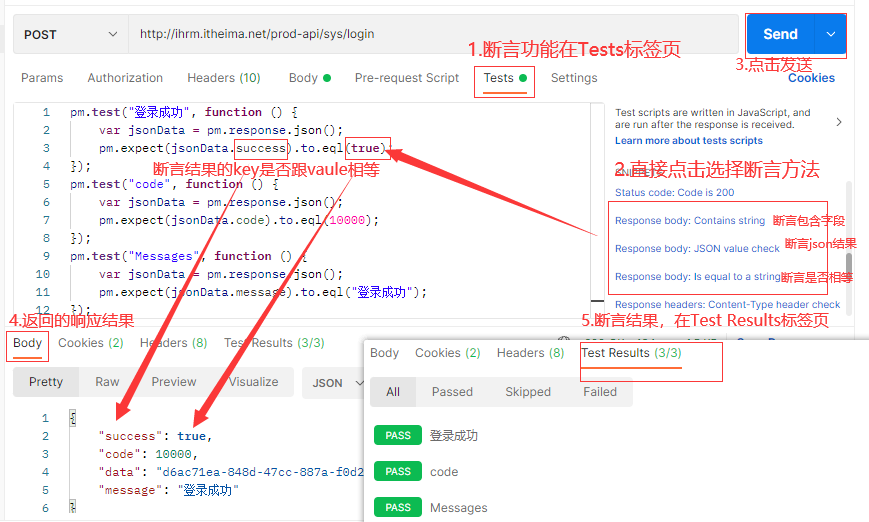Open the POST method dropdown
The height and width of the screenshot is (522, 869).
tap(70, 34)
